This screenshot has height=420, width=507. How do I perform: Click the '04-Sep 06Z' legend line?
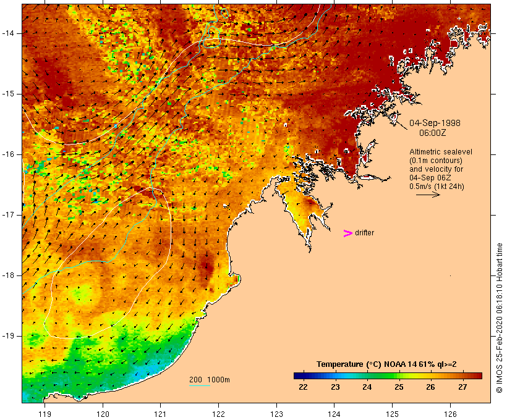[x=430, y=178]
